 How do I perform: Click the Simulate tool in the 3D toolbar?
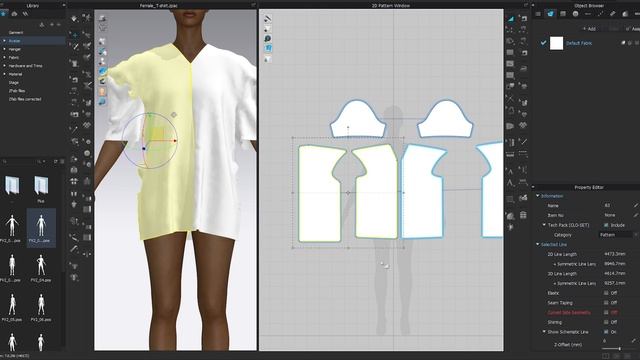coord(74,19)
